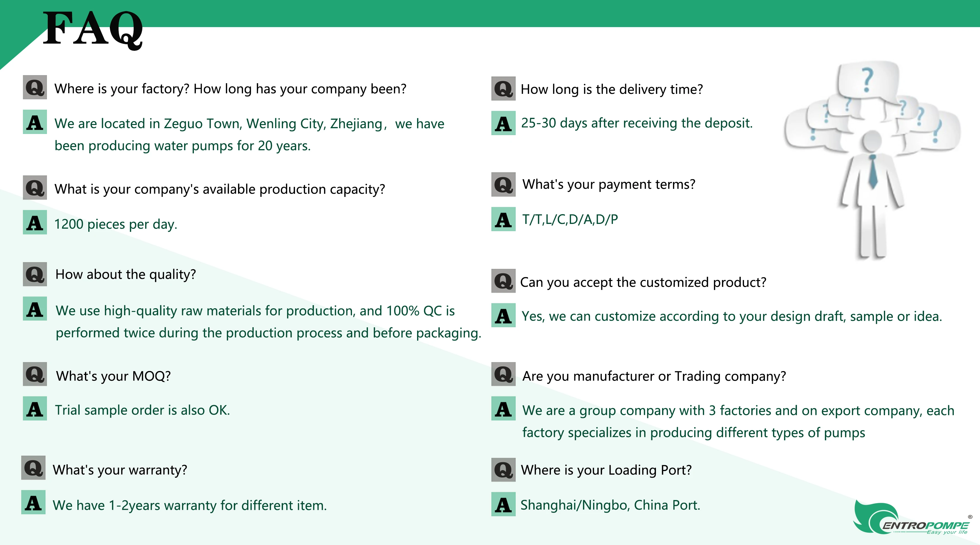Click the A icon beside T/T,L/C,D/A,D/P answer
Screen dimensions: 980x545
503,219
